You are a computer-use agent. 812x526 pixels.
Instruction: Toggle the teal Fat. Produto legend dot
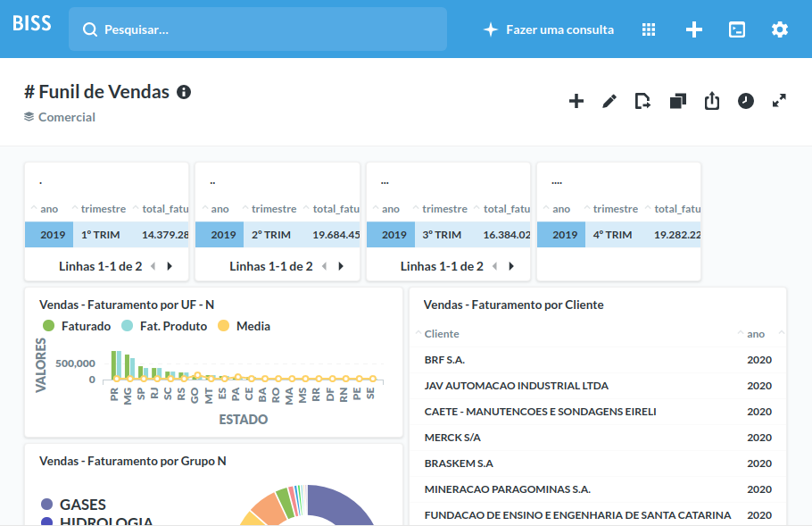[x=127, y=326]
